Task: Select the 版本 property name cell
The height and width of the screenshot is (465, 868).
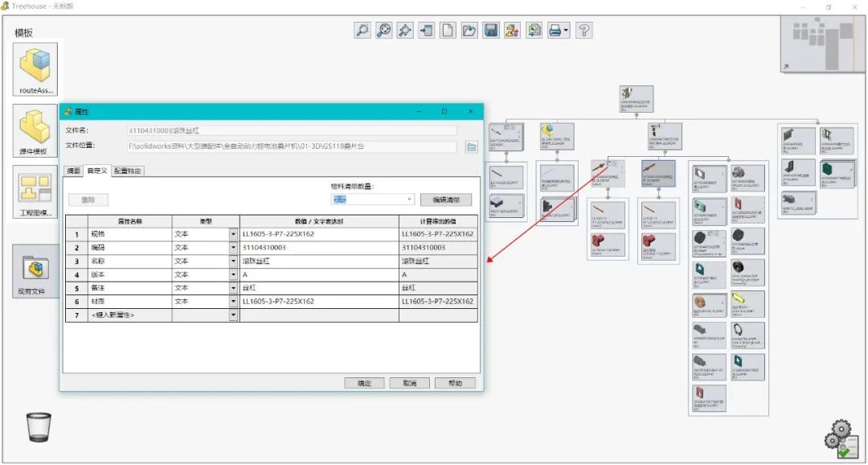Action: [x=130, y=275]
